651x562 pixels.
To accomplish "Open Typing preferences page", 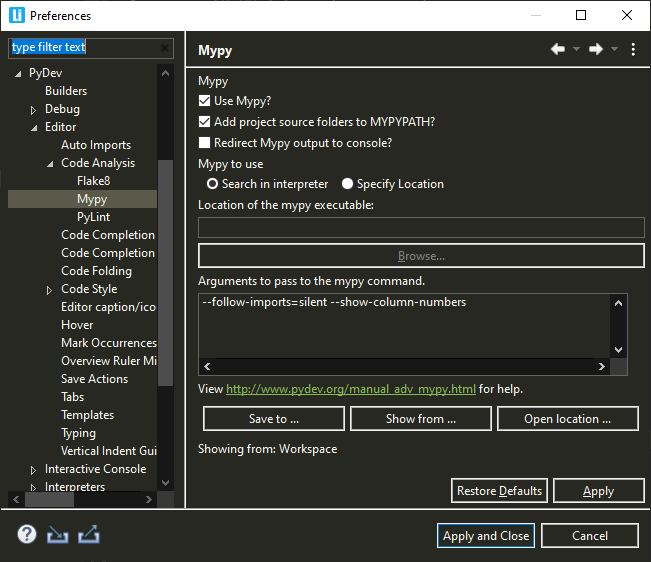I will click(x=78, y=433).
